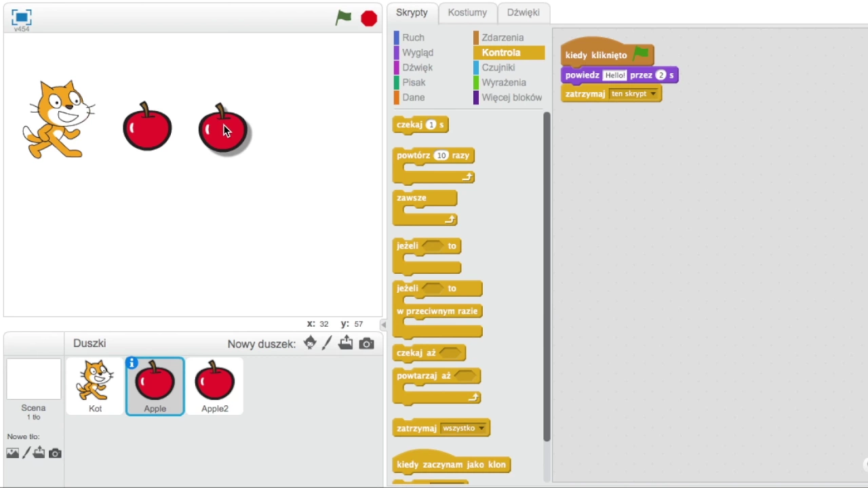Click the zawsze loop block
This screenshot has height=488, width=868.
coord(425,207)
